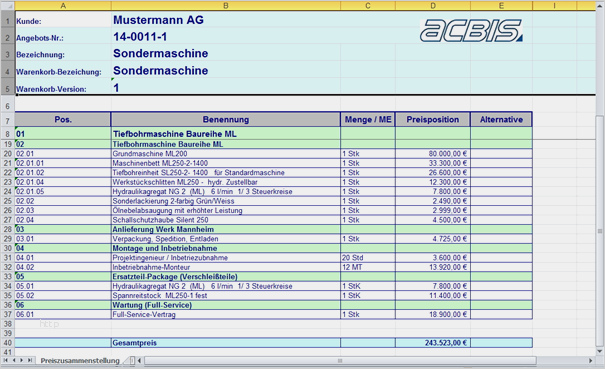Click the Mustermann AG customer cell

(x=226, y=20)
